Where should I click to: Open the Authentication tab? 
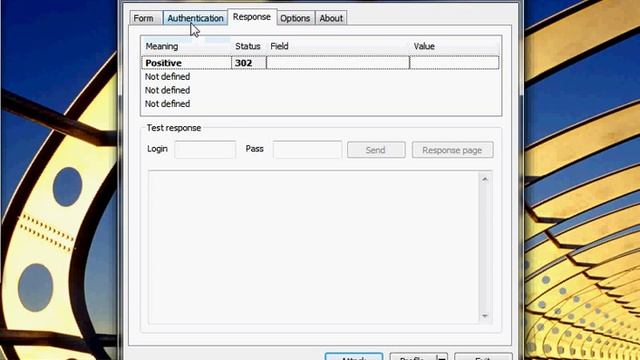point(195,18)
